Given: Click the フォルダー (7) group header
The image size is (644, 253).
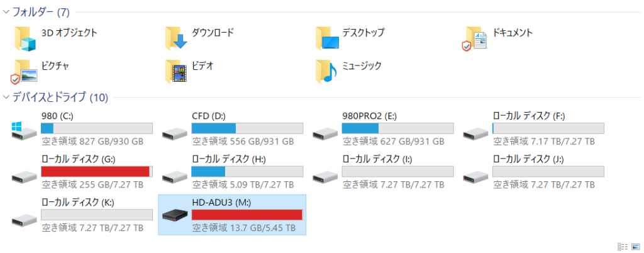Looking at the screenshot, I should [41, 12].
